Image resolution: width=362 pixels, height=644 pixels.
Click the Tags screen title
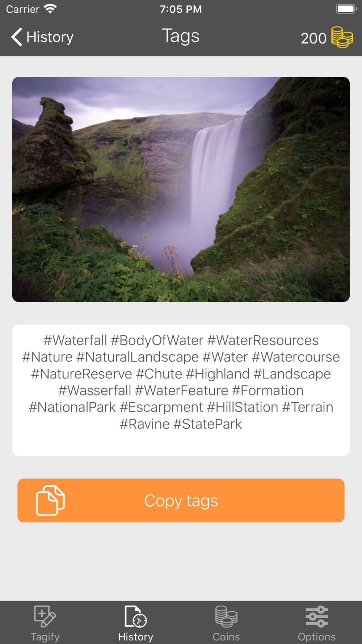click(181, 36)
